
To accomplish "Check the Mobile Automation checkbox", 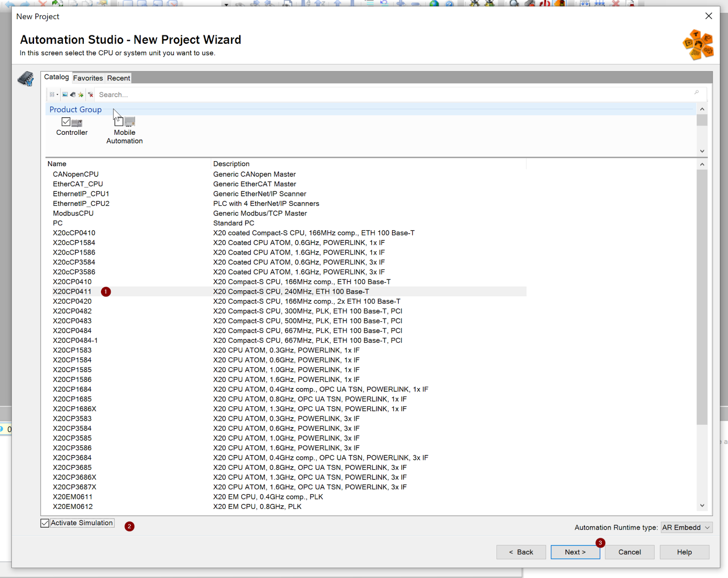I will pos(119,122).
